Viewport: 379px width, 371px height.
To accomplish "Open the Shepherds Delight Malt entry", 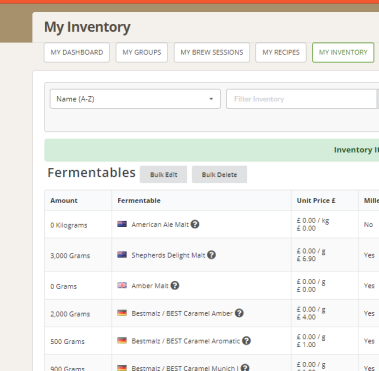I will [168, 255].
